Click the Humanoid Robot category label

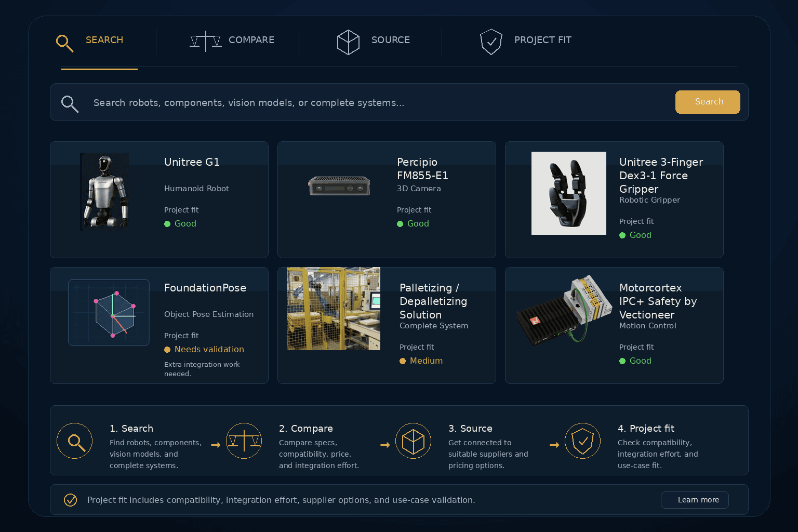coord(196,189)
